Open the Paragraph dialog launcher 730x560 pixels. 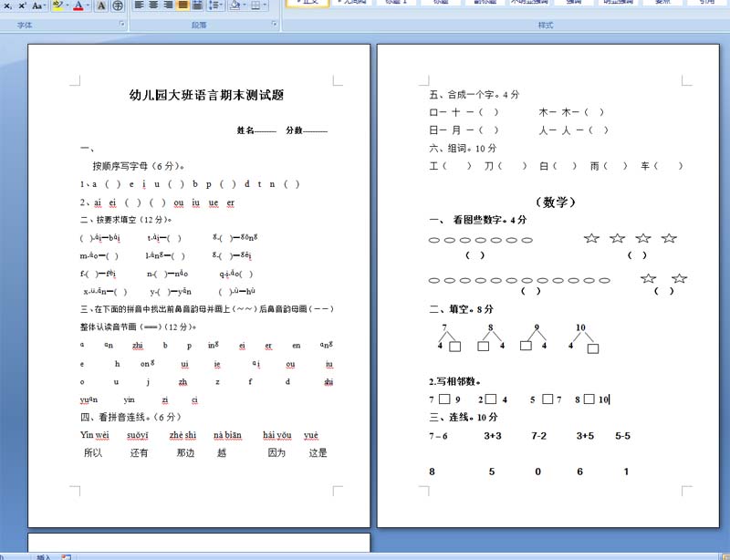[275, 24]
